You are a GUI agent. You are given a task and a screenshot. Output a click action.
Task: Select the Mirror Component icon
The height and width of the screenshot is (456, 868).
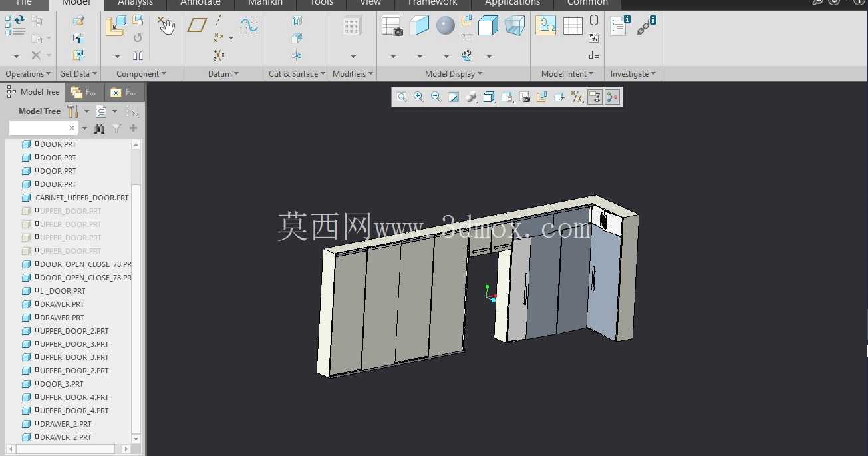138,55
